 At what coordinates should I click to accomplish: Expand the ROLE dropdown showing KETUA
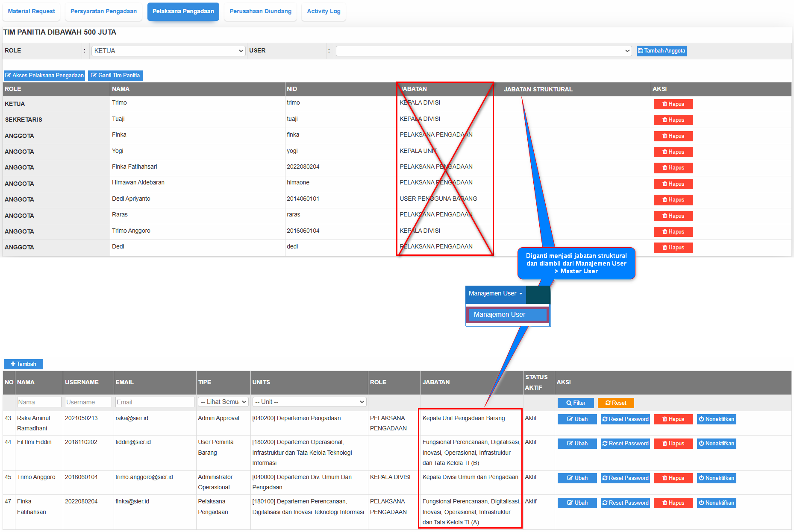pos(168,51)
